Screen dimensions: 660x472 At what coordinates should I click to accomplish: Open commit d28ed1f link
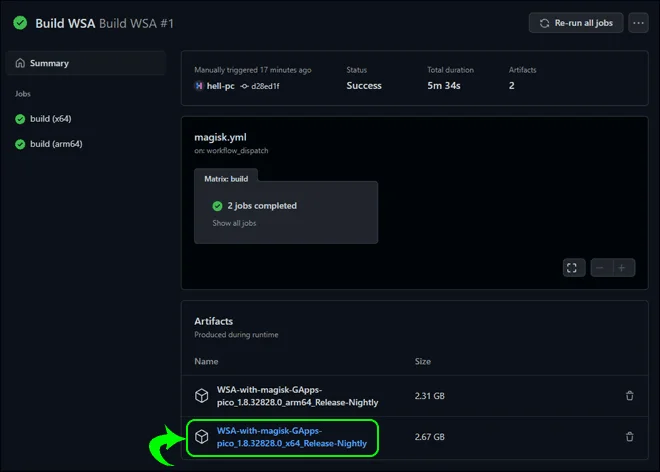[x=265, y=86]
